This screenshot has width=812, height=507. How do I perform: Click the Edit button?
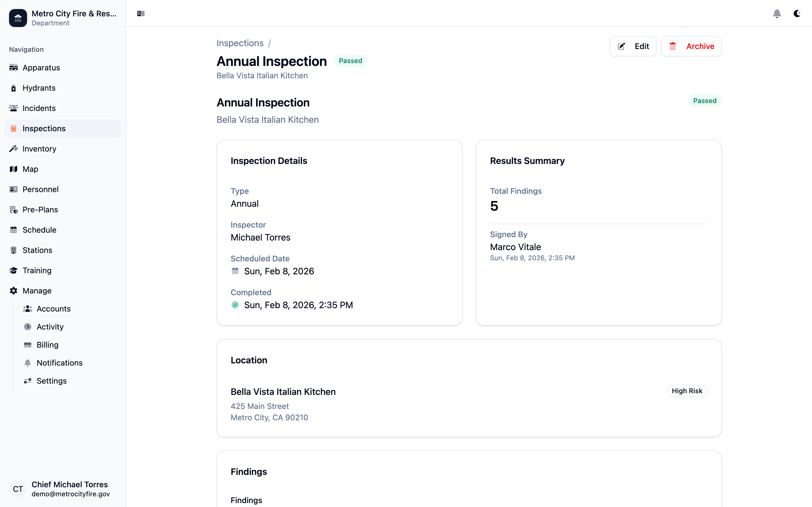click(x=632, y=46)
